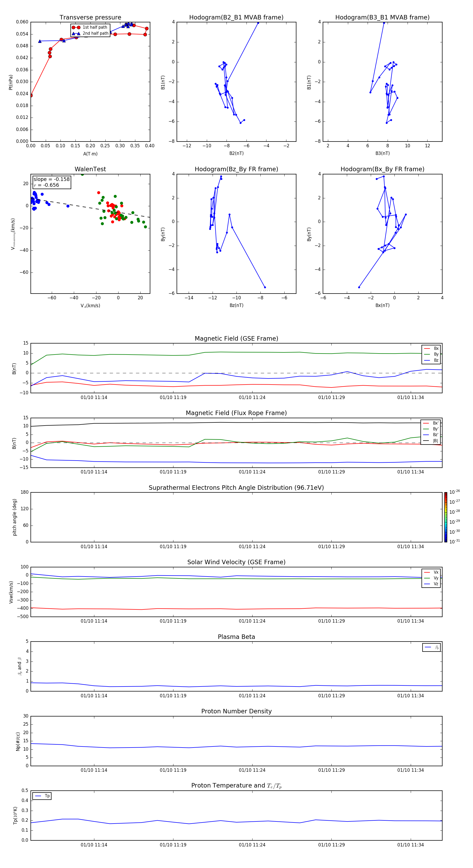
Task: Click the Suprathermal Electrons Pitch Angle Distribution title
Action: pos(236,488)
